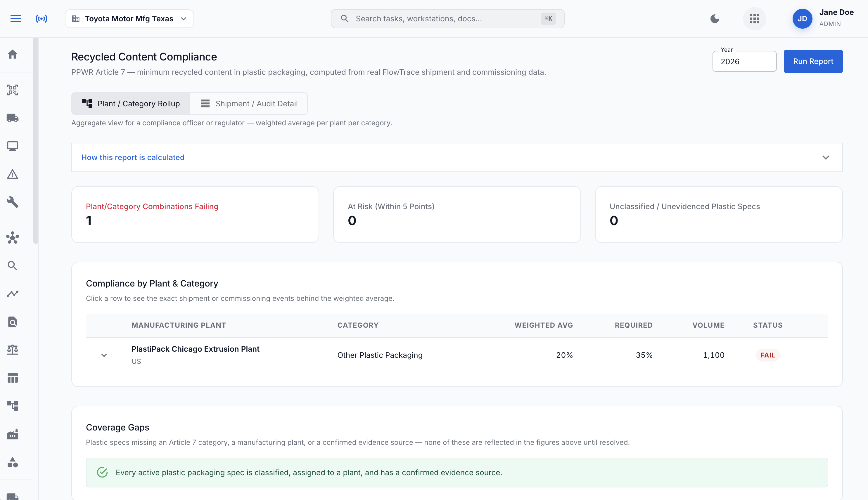
Task: Click the WEIGHTED AVG column header
Action: pyautogui.click(x=544, y=325)
